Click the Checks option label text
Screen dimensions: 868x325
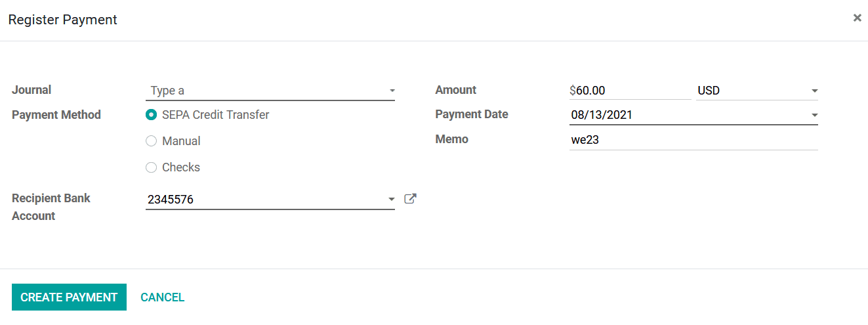click(181, 167)
